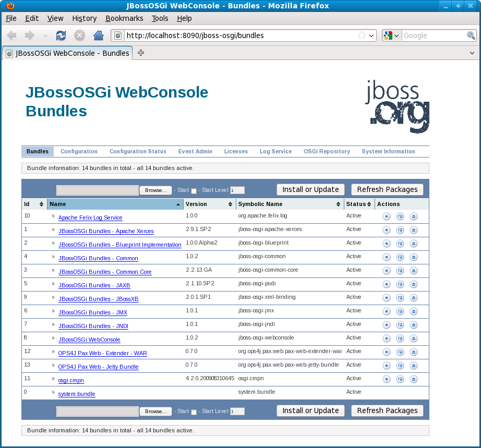The image size is (481, 448).
Task: Switch to the Event Admin tab
Action: point(195,151)
